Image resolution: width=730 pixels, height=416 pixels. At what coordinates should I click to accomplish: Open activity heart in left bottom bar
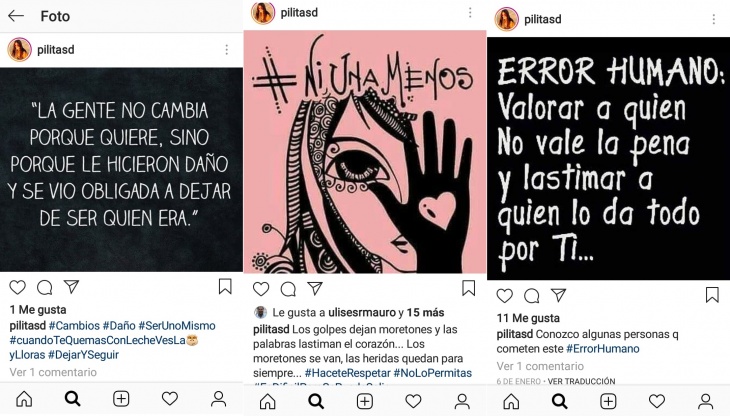pyautogui.click(x=169, y=399)
